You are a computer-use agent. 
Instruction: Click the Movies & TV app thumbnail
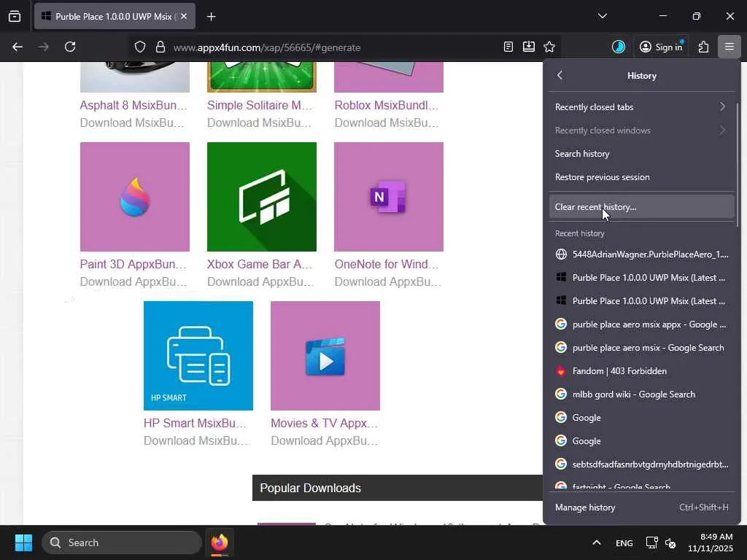click(325, 356)
